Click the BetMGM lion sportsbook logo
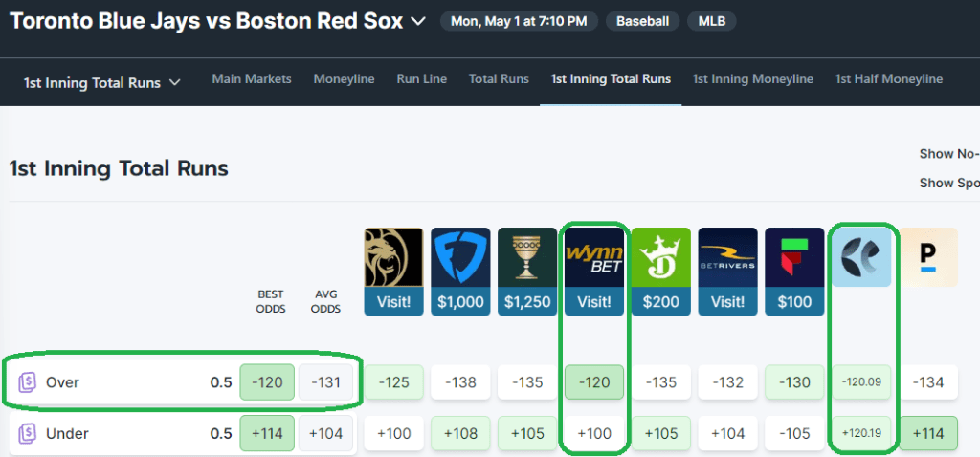 coord(393,258)
